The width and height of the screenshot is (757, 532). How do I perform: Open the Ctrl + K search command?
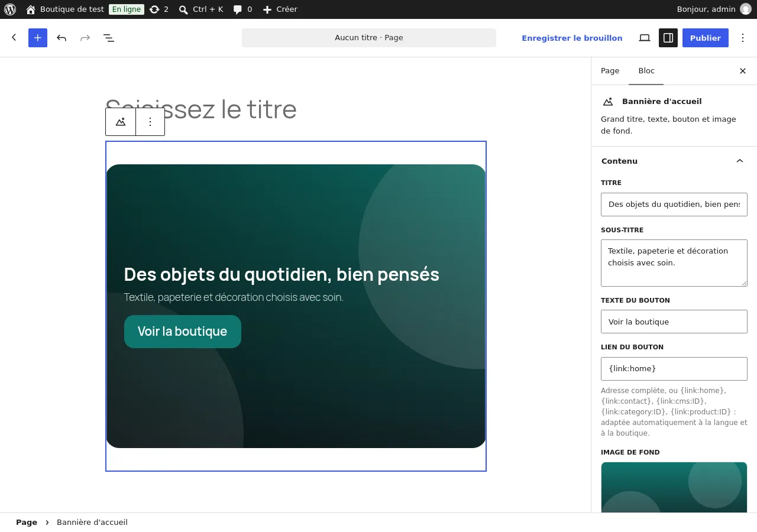coord(201,9)
